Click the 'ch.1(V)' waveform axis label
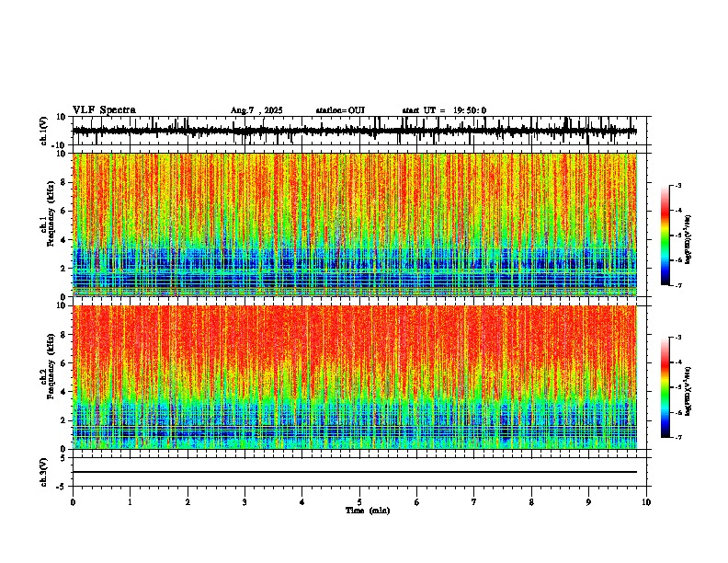The width and height of the screenshot is (728, 563). [x=43, y=131]
